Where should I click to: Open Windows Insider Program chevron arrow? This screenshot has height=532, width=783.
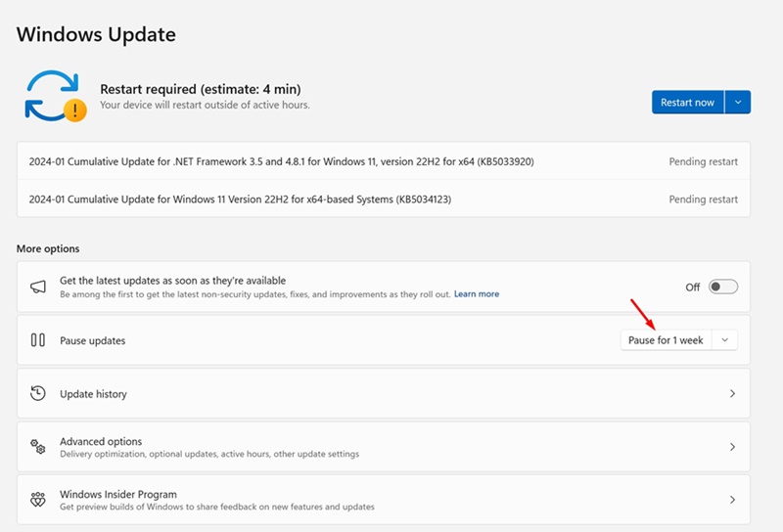(x=732, y=500)
